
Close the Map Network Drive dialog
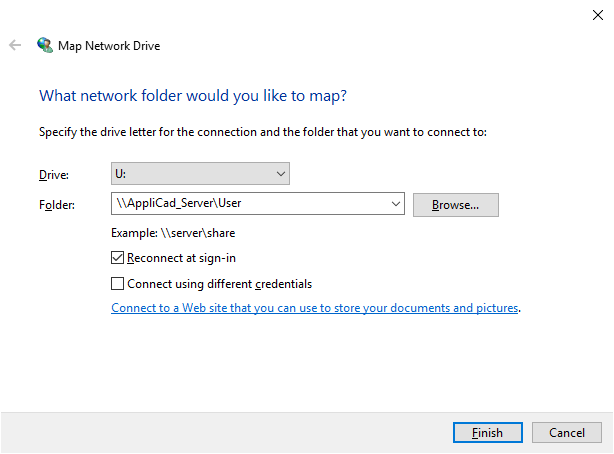pyautogui.click(x=598, y=15)
